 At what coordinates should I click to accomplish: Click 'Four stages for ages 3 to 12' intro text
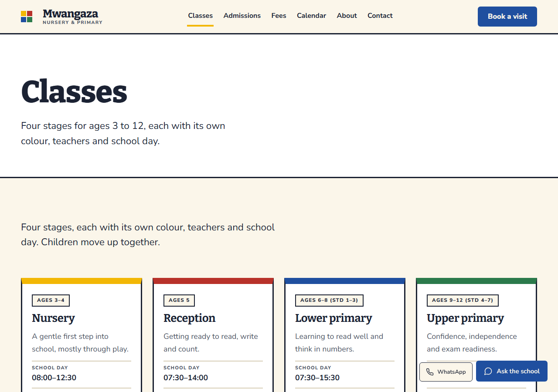pyautogui.click(x=123, y=133)
